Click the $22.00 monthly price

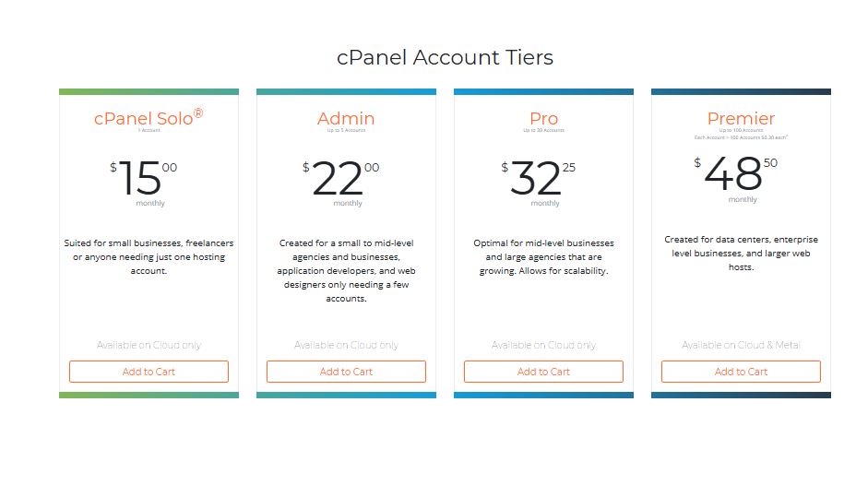(339, 178)
